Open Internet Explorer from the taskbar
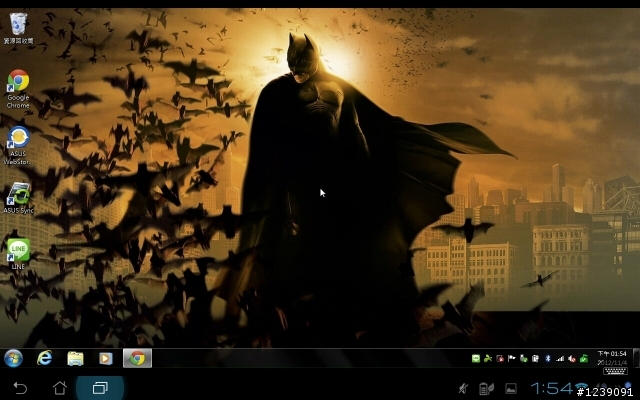Screen dimensions: 640x400 [x=44, y=358]
